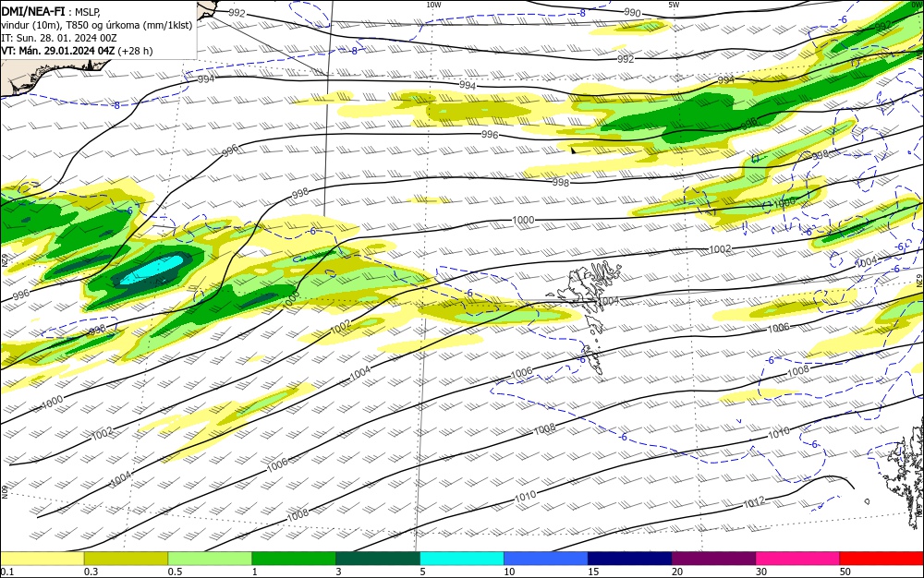
Task: Pick the cyan 5–10 legend swatch
Action: point(462,559)
